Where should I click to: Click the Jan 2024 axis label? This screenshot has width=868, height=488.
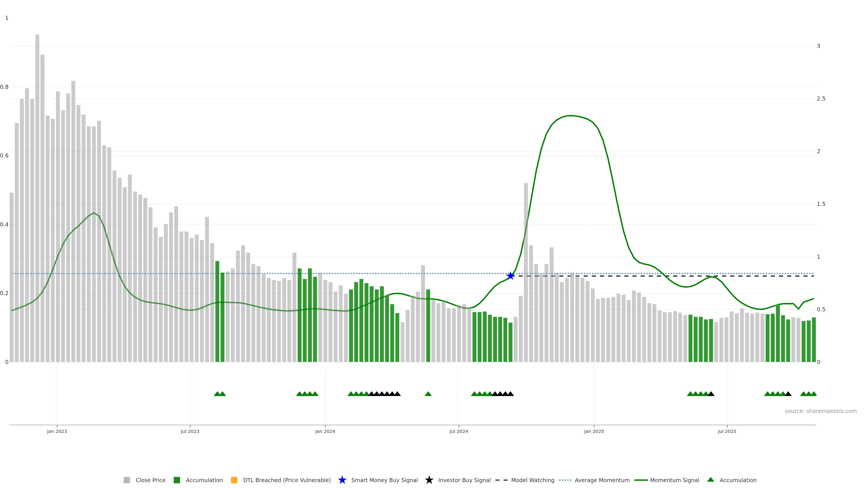(325, 431)
